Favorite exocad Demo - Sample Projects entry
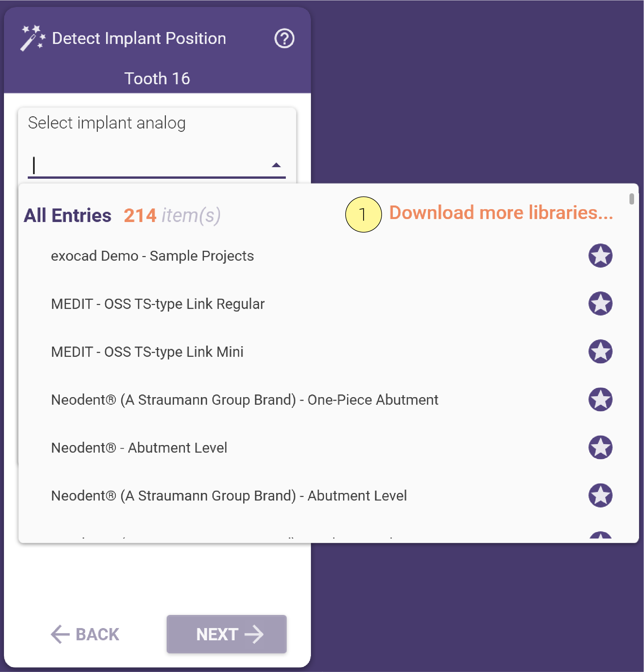 click(x=600, y=256)
